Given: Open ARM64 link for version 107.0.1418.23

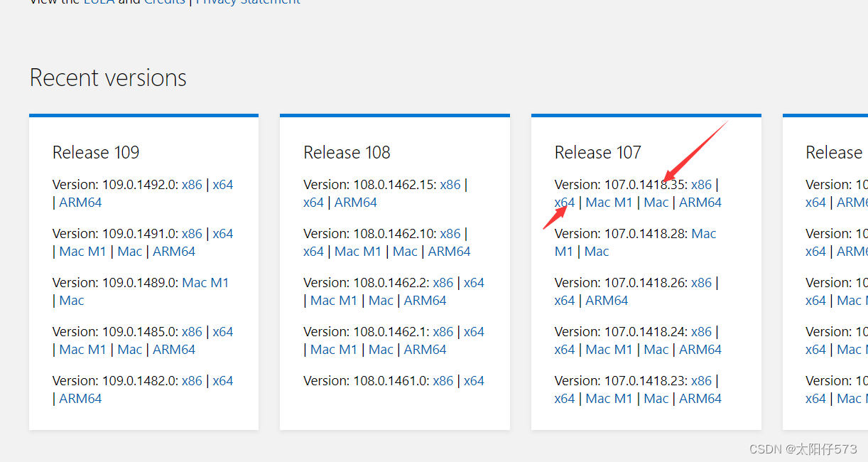Looking at the screenshot, I should 700,399.
